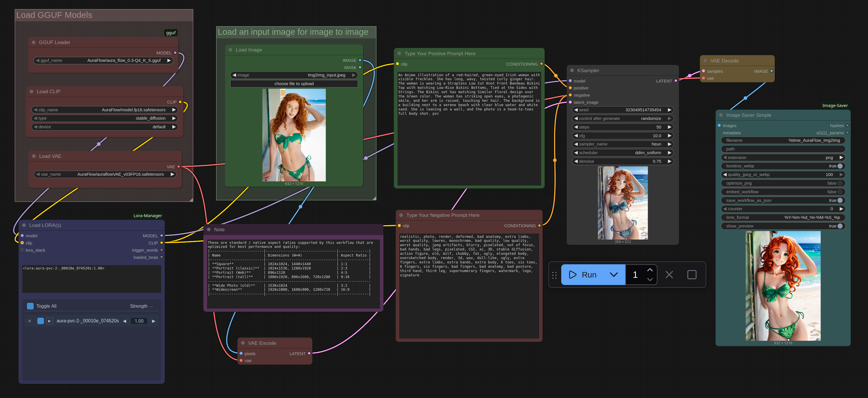This screenshot has width=868, height=398.
Task: Click the gguf badge above GGUF Loader
Action: tap(171, 33)
